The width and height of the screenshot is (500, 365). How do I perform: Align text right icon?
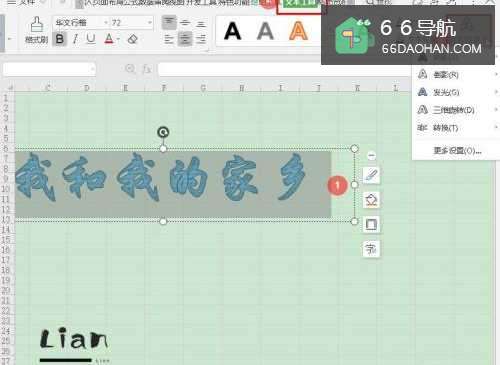click(200, 39)
